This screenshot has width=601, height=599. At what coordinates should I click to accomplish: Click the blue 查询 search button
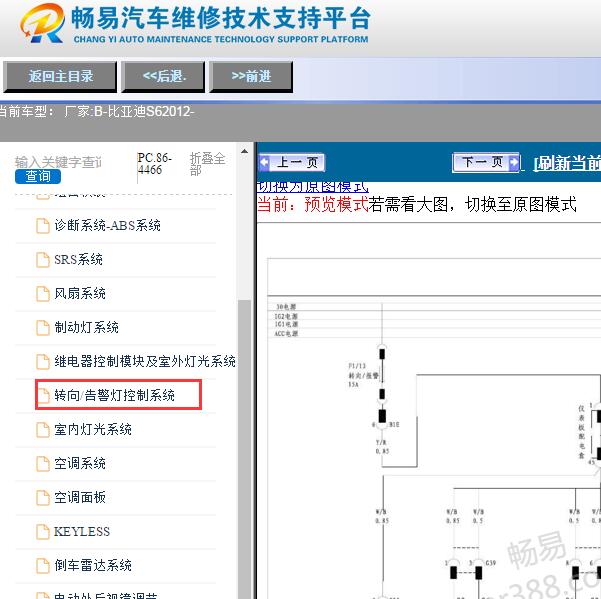[38, 176]
